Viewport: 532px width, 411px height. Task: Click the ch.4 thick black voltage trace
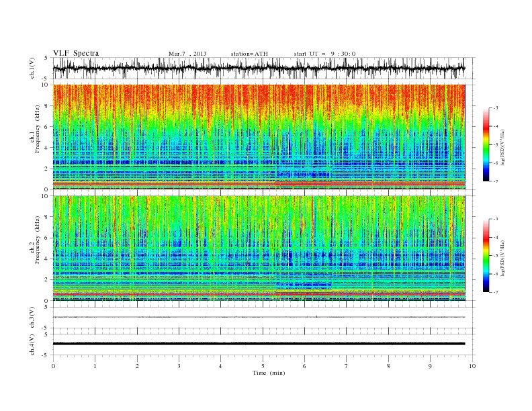pos(259,344)
